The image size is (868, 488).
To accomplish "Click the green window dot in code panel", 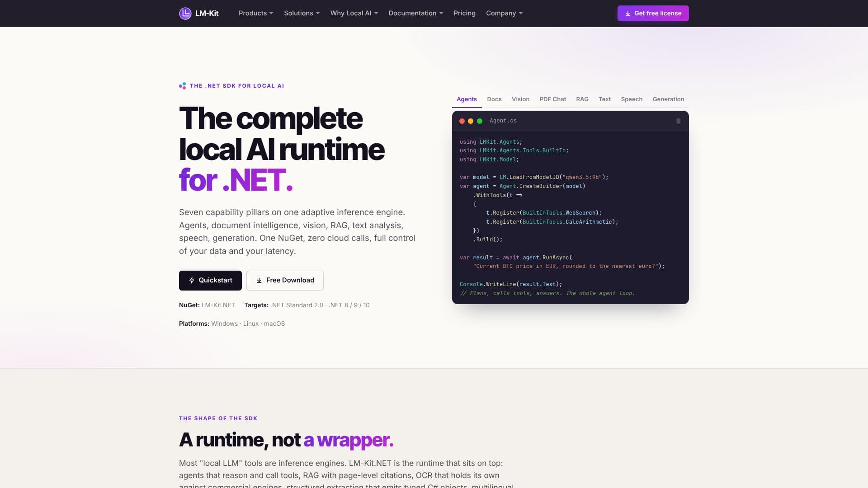I will [480, 121].
